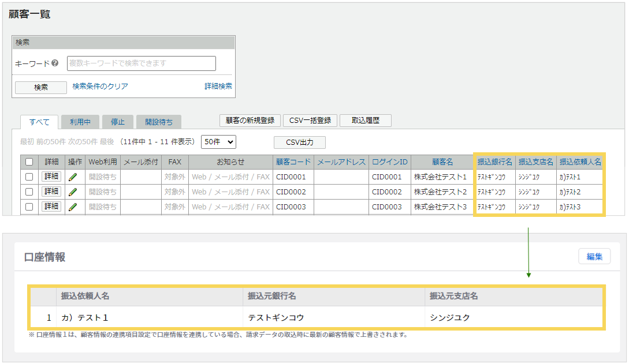629x364 pixels.
Task: Click the CSV一括登録 button
Action: tap(310, 121)
